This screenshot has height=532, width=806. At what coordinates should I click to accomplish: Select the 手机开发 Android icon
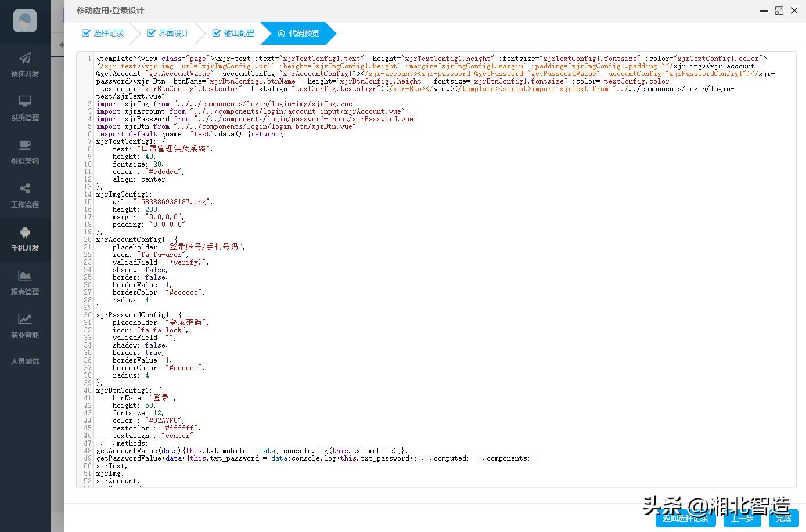pos(24,238)
